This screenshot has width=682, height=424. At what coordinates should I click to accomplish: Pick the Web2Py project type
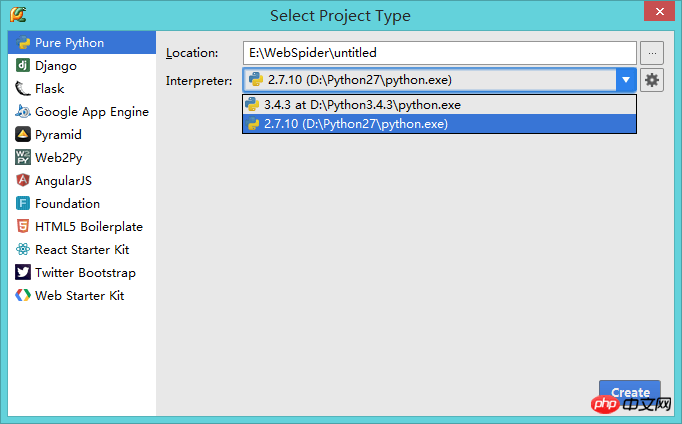point(82,157)
